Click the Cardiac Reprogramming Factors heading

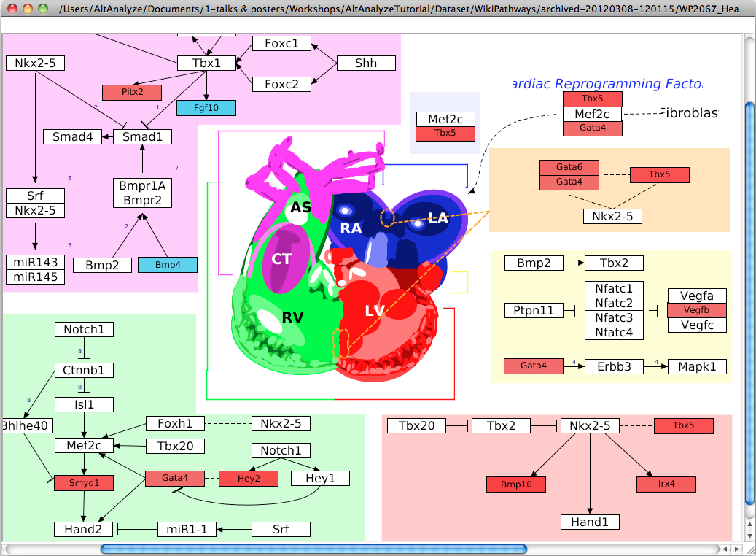coord(607,84)
